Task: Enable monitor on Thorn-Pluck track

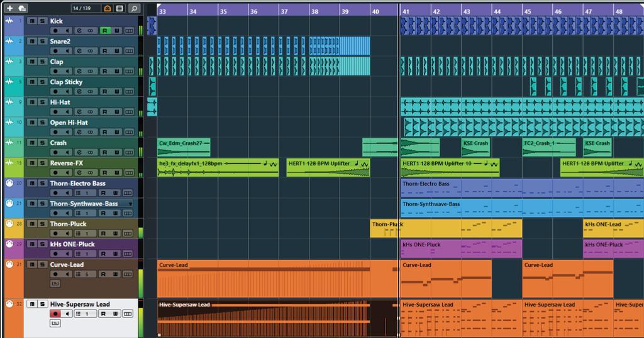Action: point(67,234)
